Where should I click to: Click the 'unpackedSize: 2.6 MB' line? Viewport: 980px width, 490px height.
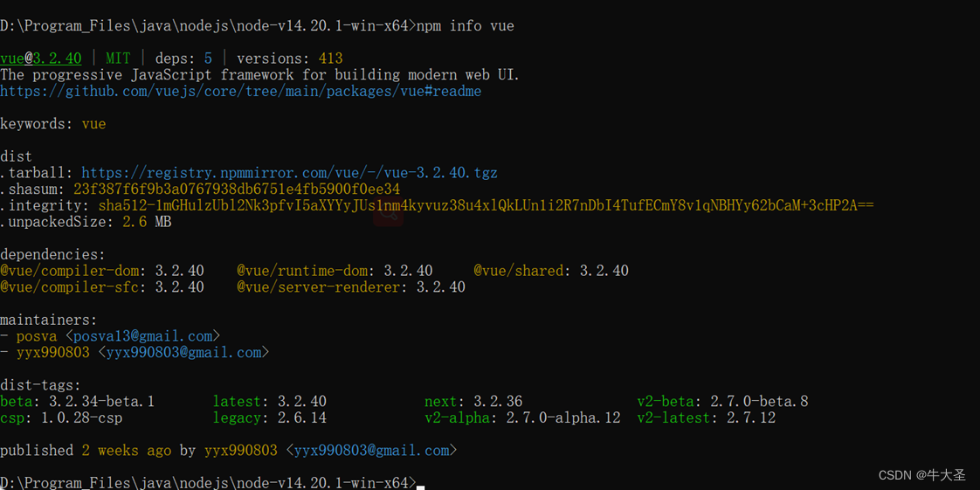pos(86,221)
